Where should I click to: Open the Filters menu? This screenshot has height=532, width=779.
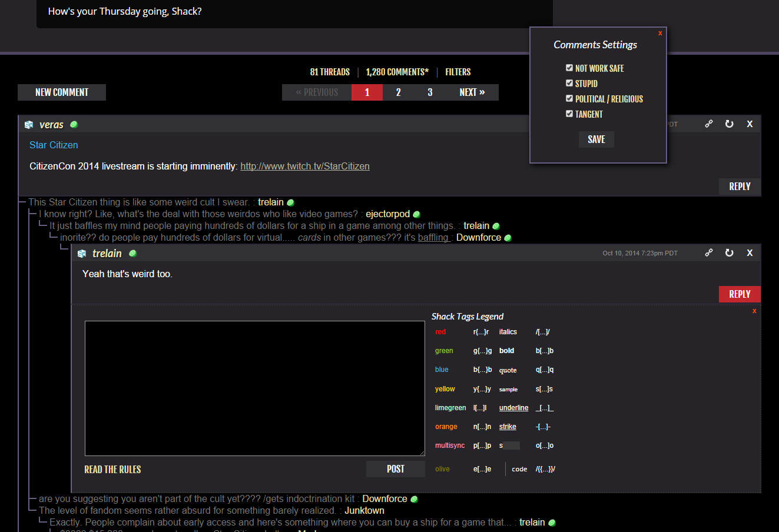coord(458,72)
